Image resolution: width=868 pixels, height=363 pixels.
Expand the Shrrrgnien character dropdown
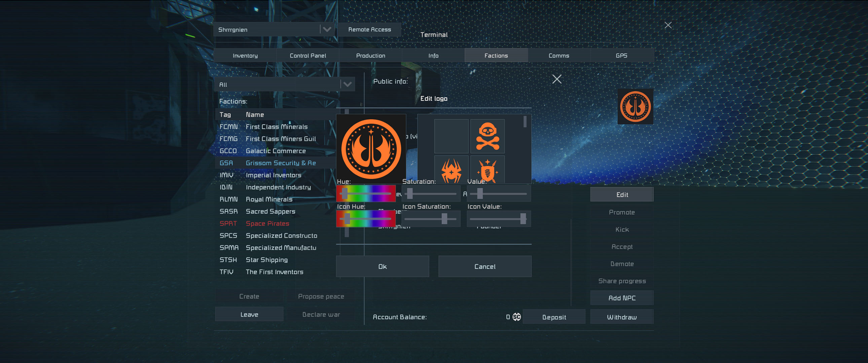coord(327,30)
